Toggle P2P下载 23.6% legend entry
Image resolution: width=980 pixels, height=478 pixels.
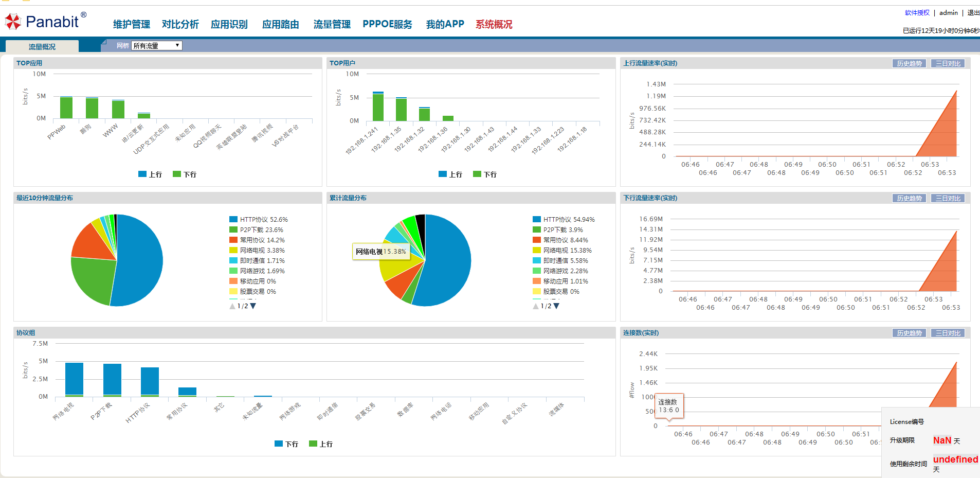pos(257,229)
